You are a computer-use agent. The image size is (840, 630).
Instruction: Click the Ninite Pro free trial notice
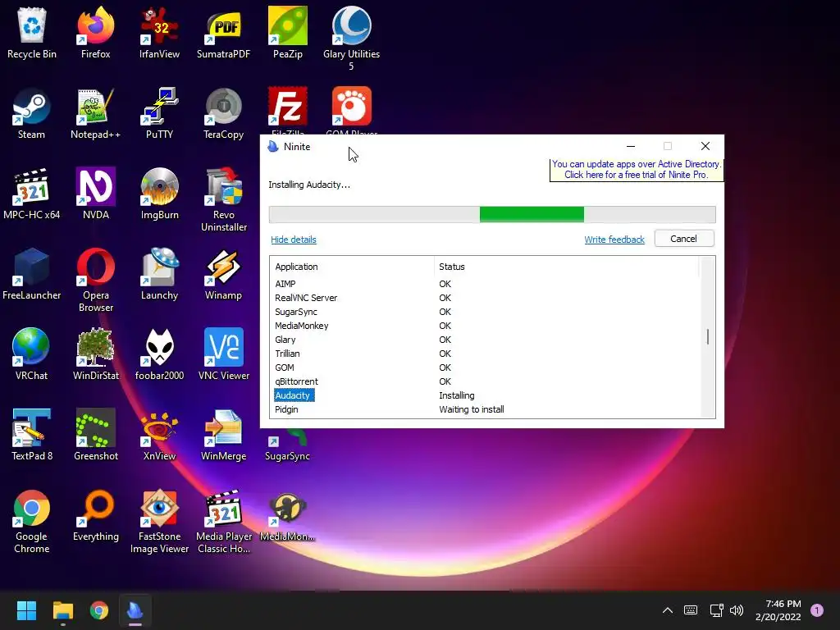pos(637,169)
